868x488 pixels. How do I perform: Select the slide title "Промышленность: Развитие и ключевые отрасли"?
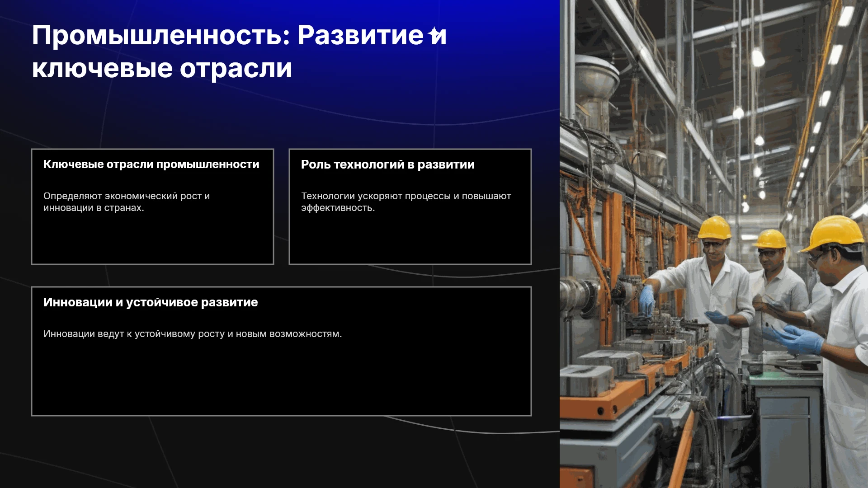pyautogui.click(x=239, y=52)
